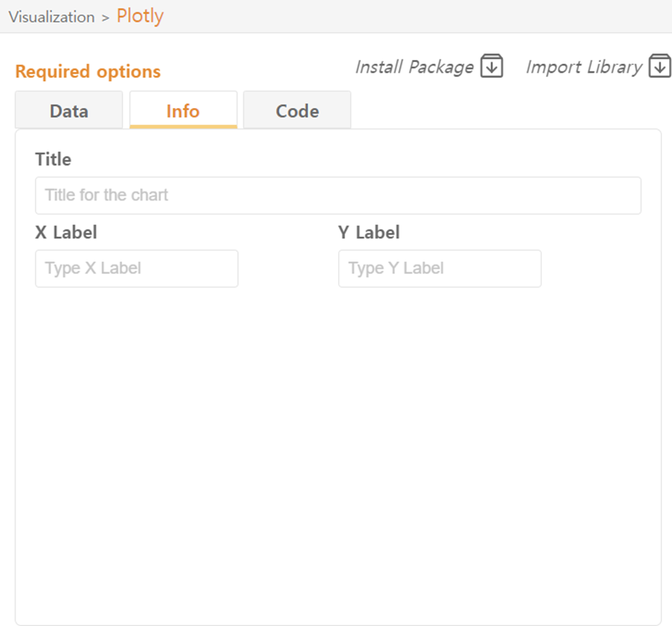Click empty area of the Info panel
This screenshot has width=672, height=626.
pyautogui.click(x=337, y=443)
